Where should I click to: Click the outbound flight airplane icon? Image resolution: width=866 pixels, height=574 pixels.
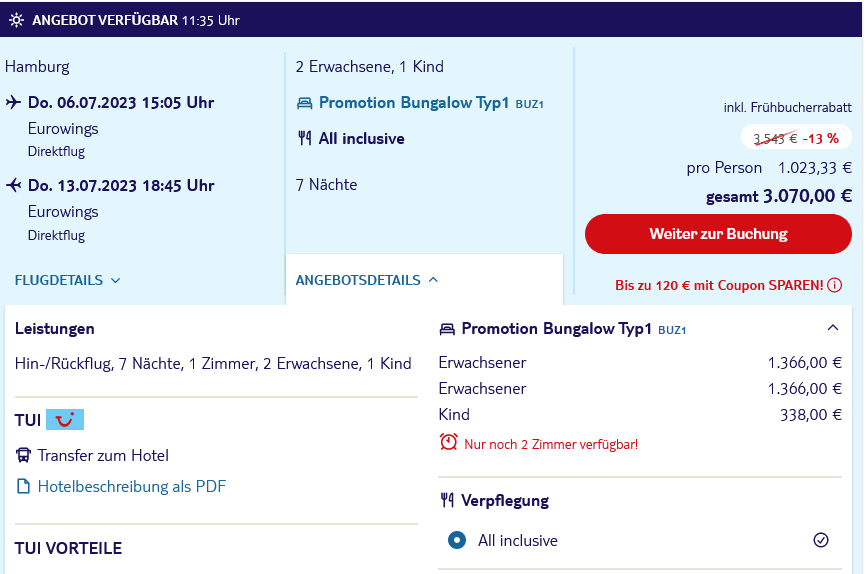(13, 102)
